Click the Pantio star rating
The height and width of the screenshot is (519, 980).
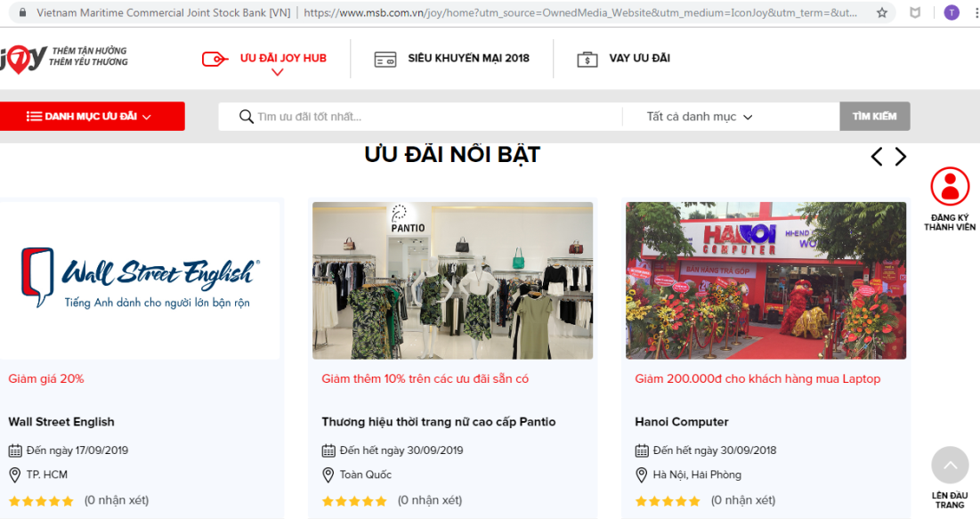[x=354, y=501]
